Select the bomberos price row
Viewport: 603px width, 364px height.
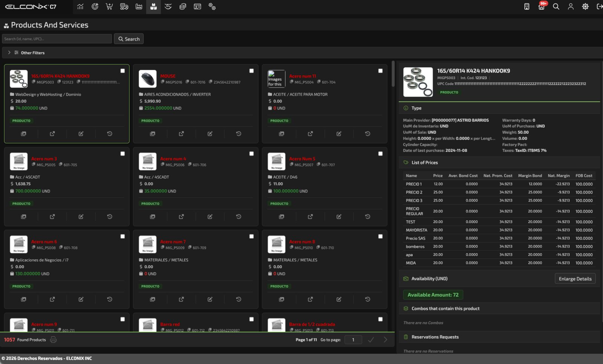[499, 247]
